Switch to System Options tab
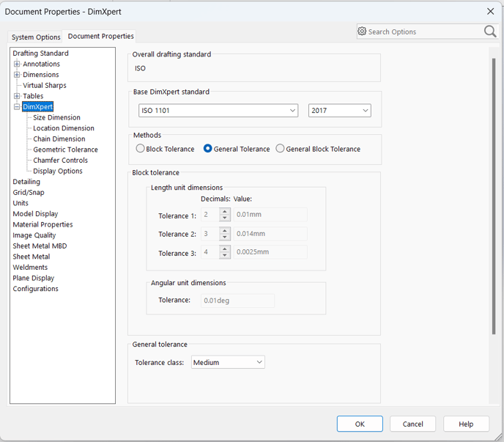 click(x=36, y=37)
